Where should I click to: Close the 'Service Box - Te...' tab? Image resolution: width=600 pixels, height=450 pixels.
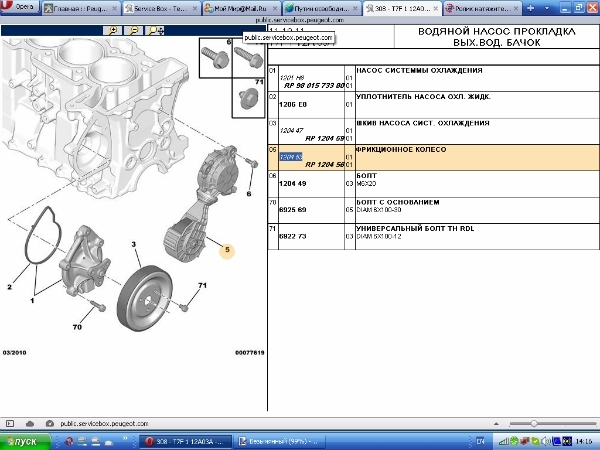point(195,8)
